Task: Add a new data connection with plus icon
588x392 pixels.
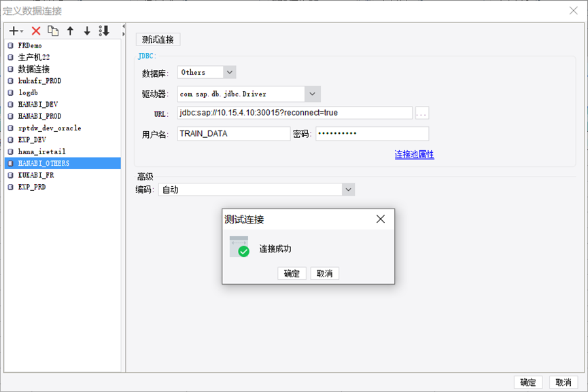Action: click(x=16, y=31)
